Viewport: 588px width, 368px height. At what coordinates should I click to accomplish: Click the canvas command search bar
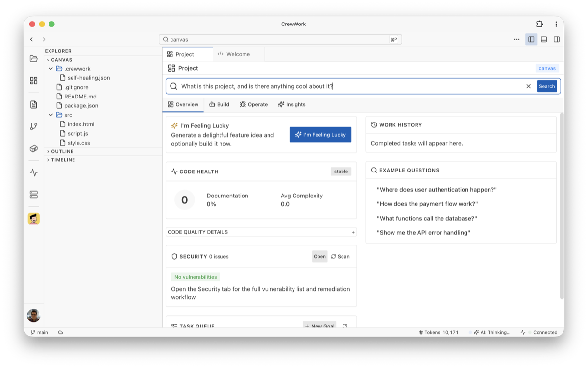click(x=280, y=39)
